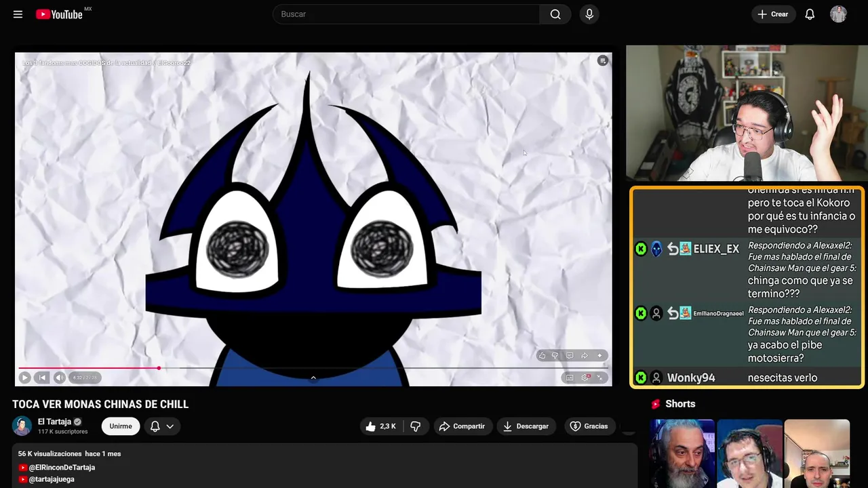Open the chapters list icon in player corner
868x488 pixels.
(x=602, y=61)
